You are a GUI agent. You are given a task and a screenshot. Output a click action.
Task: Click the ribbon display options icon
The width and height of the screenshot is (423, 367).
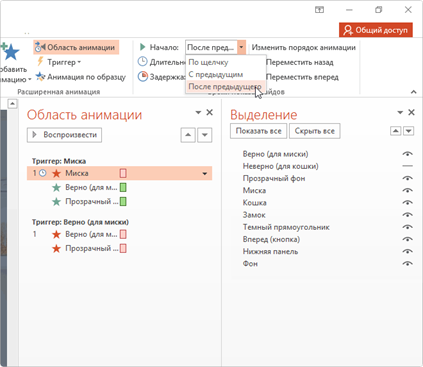pos(319,10)
